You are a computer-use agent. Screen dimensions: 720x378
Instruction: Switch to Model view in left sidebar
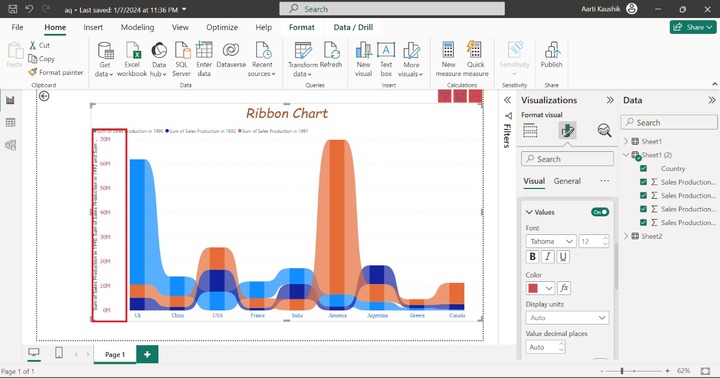[x=10, y=145]
